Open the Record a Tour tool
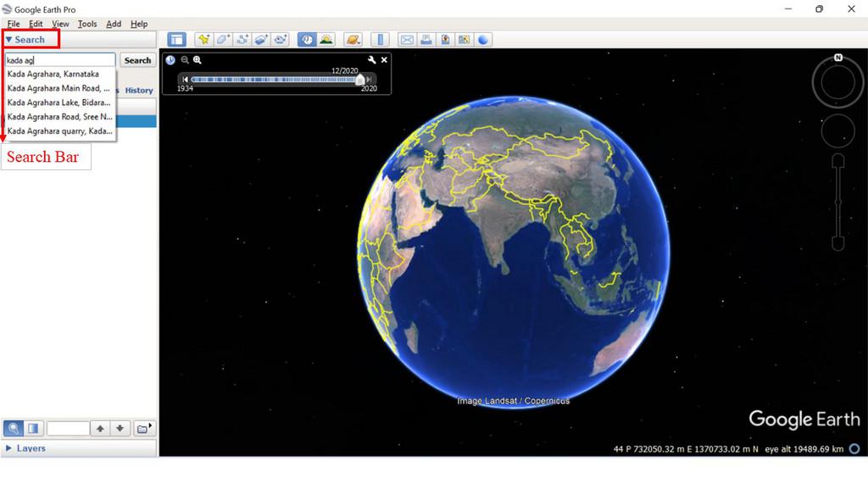The image size is (868, 488). 281,40
